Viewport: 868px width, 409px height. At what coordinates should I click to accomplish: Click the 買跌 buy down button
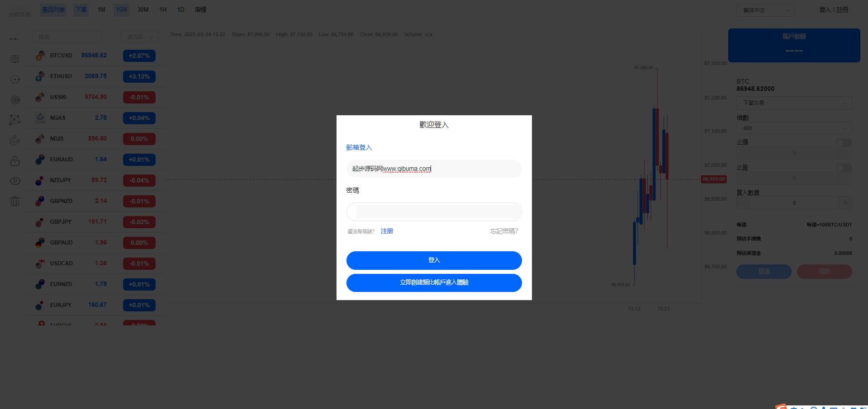point(824,272)
